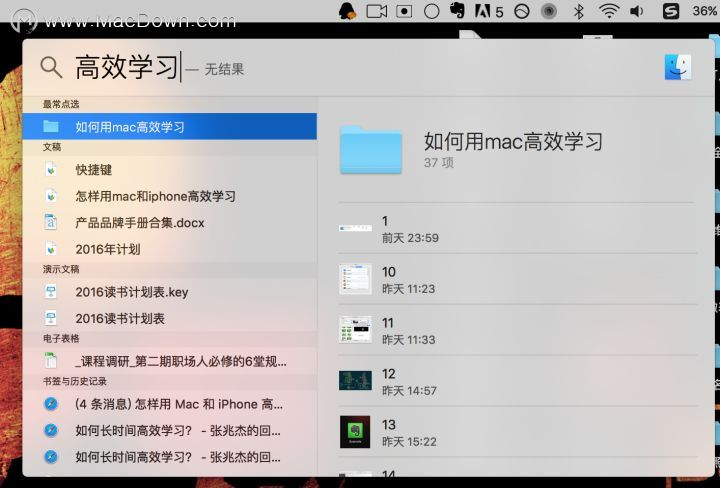Click the 37 项 item count label
Viewport: 720px width, 488px height.
(439, 163)
